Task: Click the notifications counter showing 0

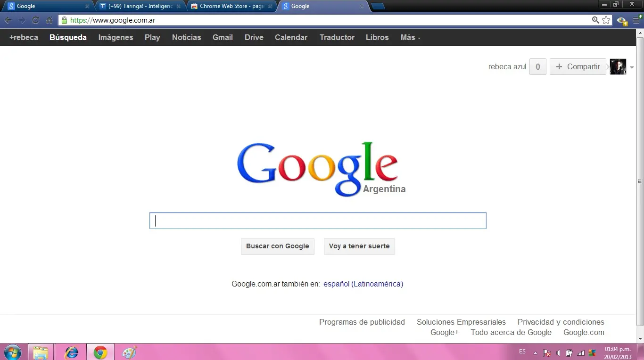Action: (537, 66)
